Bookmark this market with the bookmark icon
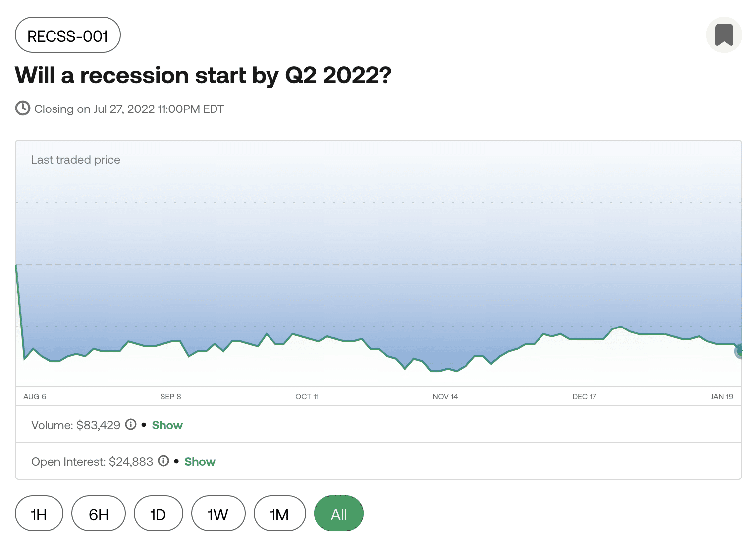756x546 pixels. (724, 35)
